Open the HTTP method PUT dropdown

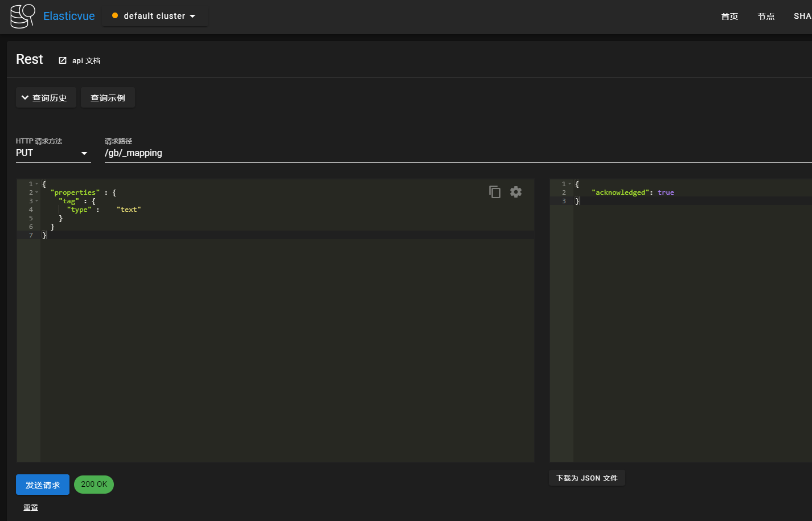(x=53, y=153)
